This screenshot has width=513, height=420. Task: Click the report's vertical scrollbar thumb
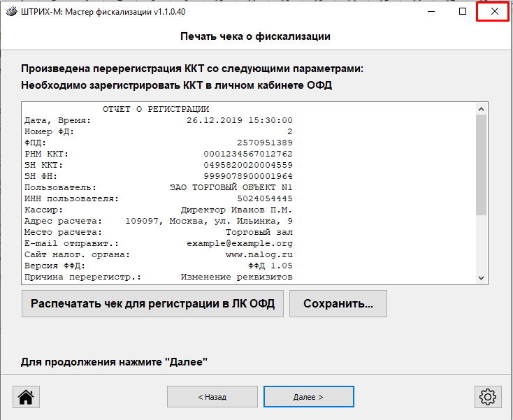(x=481, y=164)
